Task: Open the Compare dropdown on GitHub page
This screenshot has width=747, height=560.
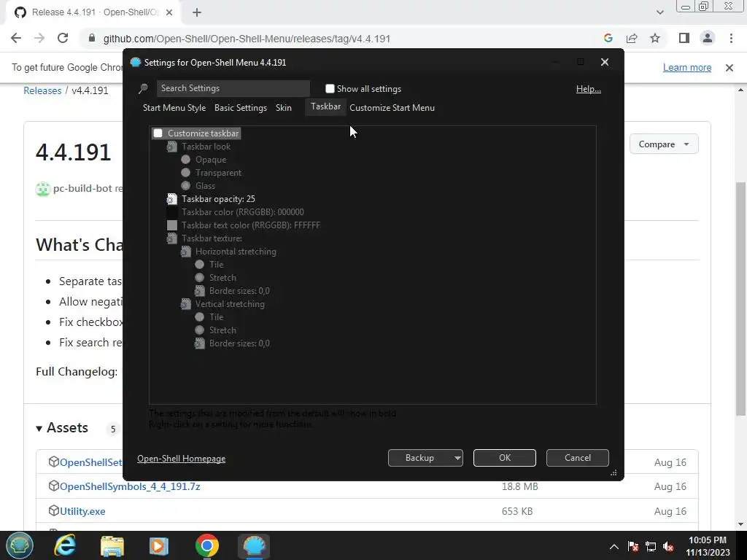Action: pos(664,144)
